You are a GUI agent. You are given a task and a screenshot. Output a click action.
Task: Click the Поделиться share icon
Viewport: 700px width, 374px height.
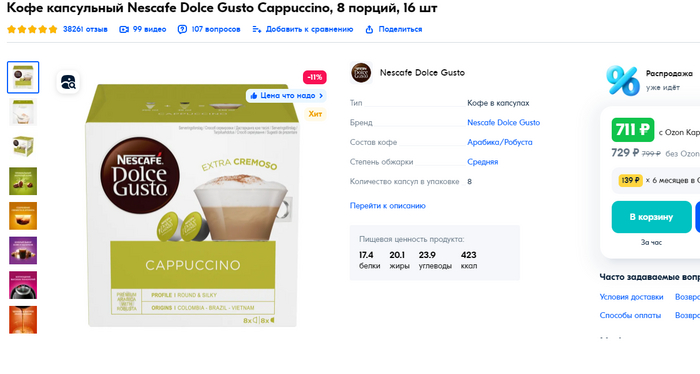click(x=369, y=29)
